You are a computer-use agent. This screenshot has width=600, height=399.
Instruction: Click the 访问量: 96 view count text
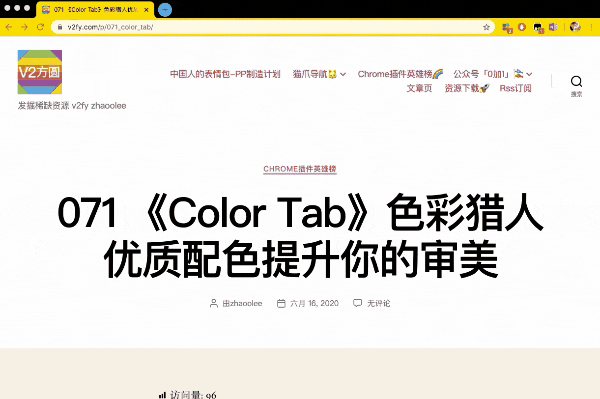(x=193, y=395)
